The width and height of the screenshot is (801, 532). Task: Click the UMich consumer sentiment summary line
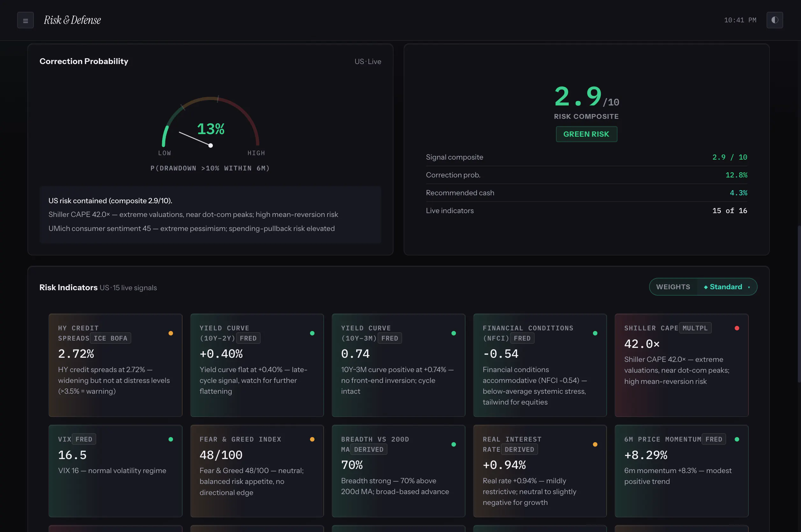coord(192,228)
